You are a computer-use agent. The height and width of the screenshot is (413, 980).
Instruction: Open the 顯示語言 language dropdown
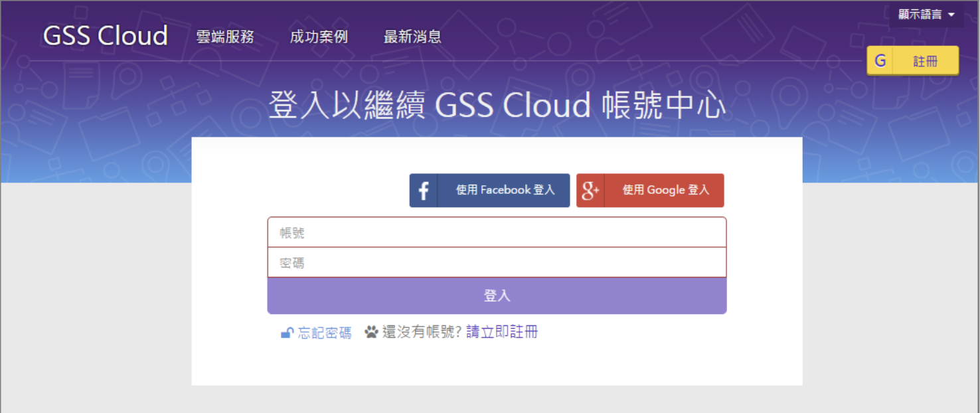[x=920, y=15]
